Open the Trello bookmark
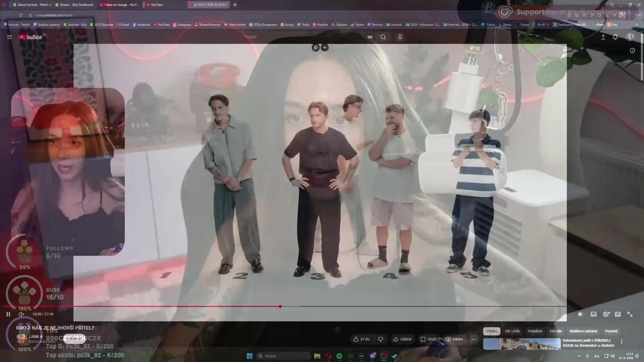The image size is (644, 362). tap(303, 24)
